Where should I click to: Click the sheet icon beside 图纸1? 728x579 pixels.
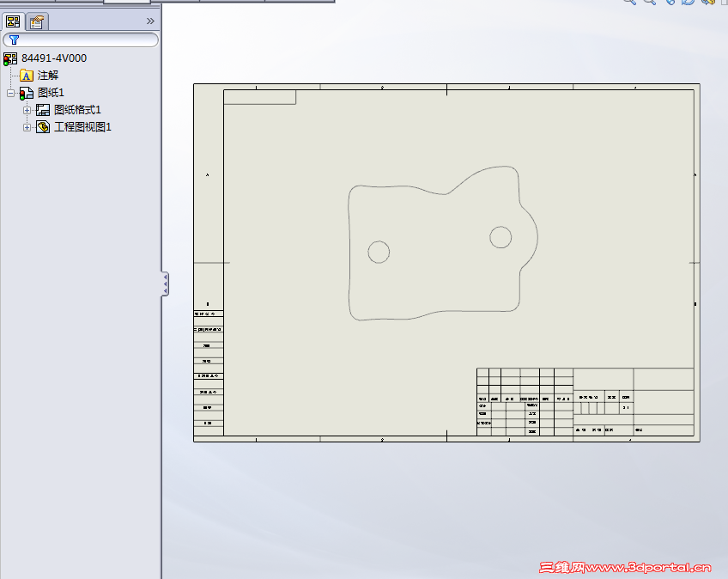(x=26, y=93)
